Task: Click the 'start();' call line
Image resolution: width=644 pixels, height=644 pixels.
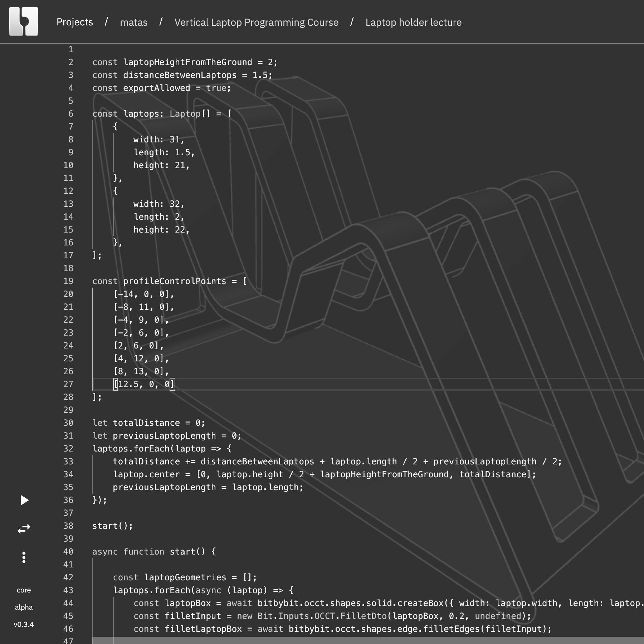Action: click(x=113, y=526)
